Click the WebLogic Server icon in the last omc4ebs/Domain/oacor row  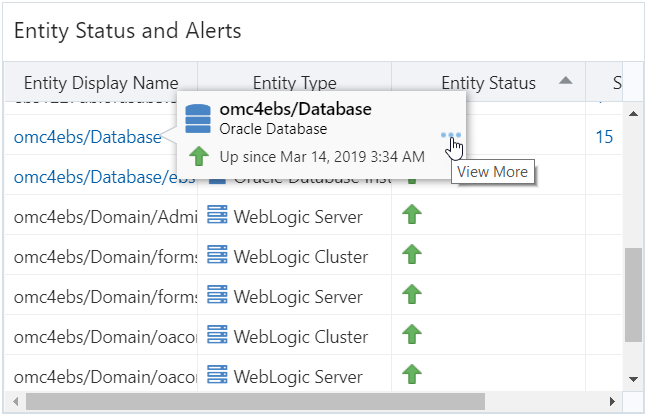pos(217,375)
